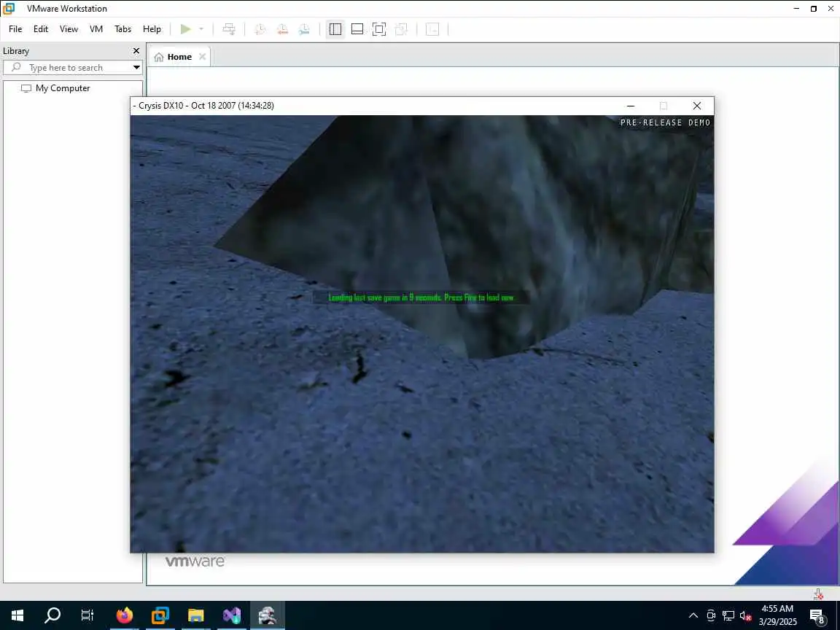
Task: Click the VMware Workstation app logo icon
Action: pos(9,9)
